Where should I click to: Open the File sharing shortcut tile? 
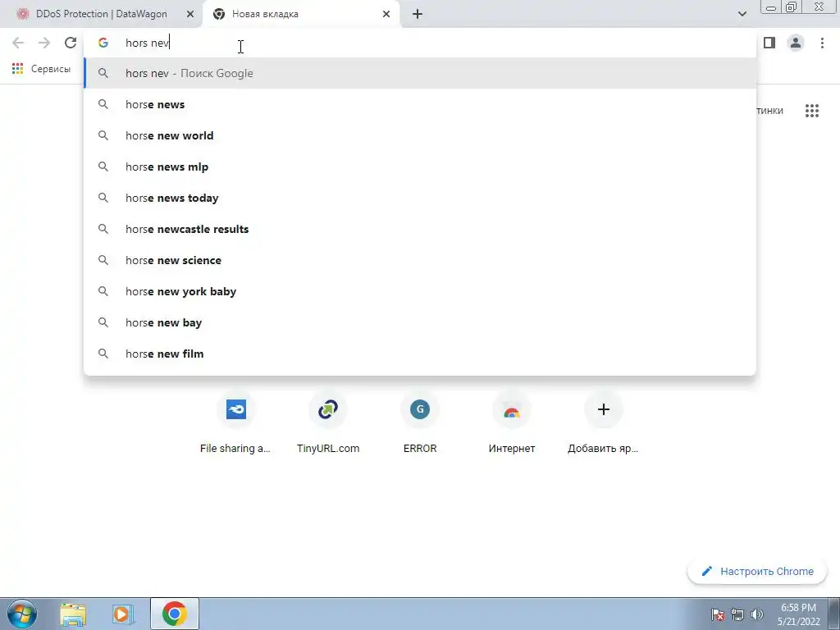(235, 423)
